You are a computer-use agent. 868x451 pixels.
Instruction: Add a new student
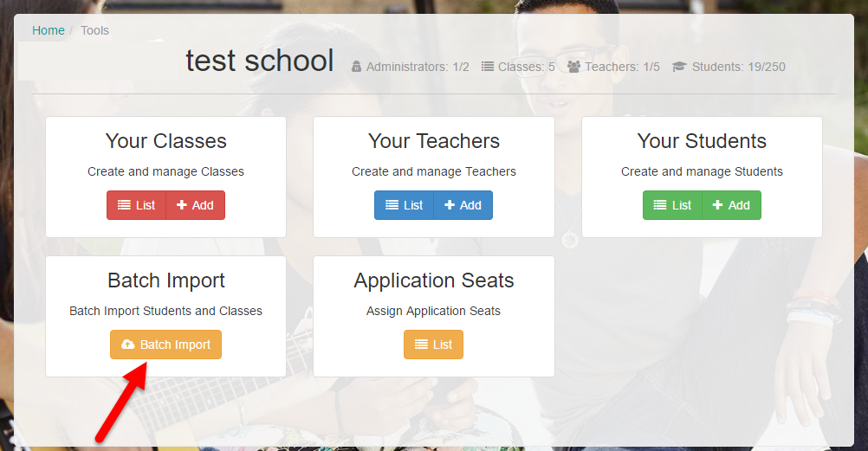[731, 205]
